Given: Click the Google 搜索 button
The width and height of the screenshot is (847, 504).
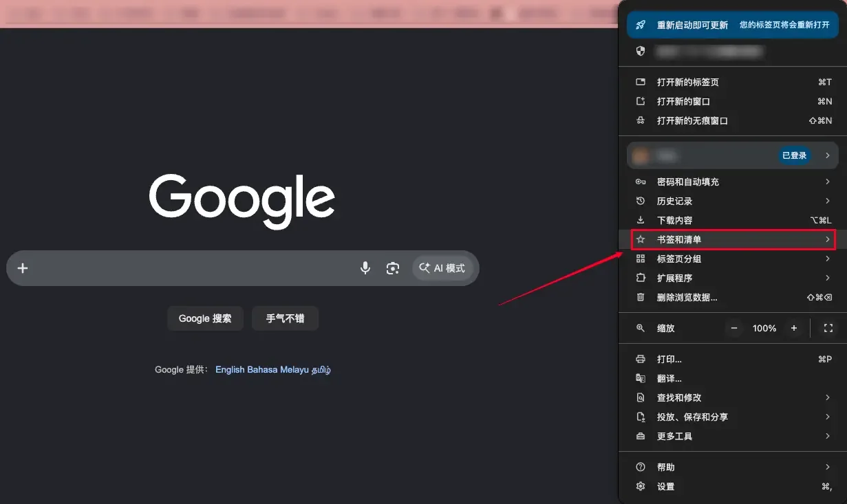Looking at the screenshot, I should click(x=205, y=318).
